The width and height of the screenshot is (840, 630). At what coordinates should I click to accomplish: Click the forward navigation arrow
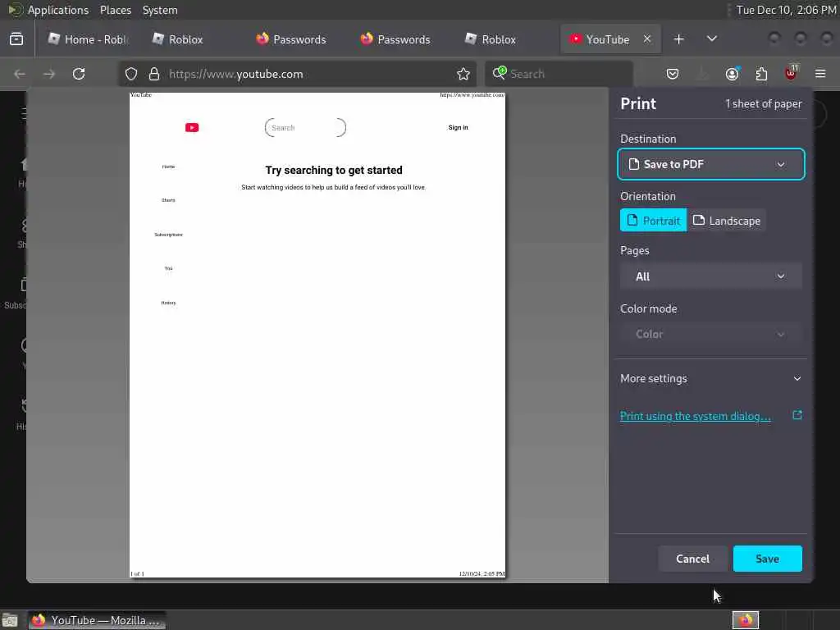[49, 74]
